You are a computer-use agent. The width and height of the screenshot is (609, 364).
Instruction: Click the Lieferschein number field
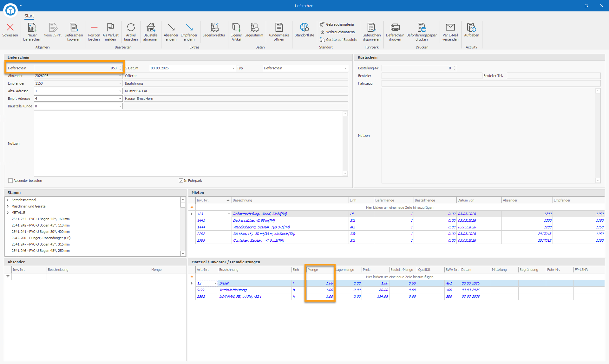click(x=78, y=68)
